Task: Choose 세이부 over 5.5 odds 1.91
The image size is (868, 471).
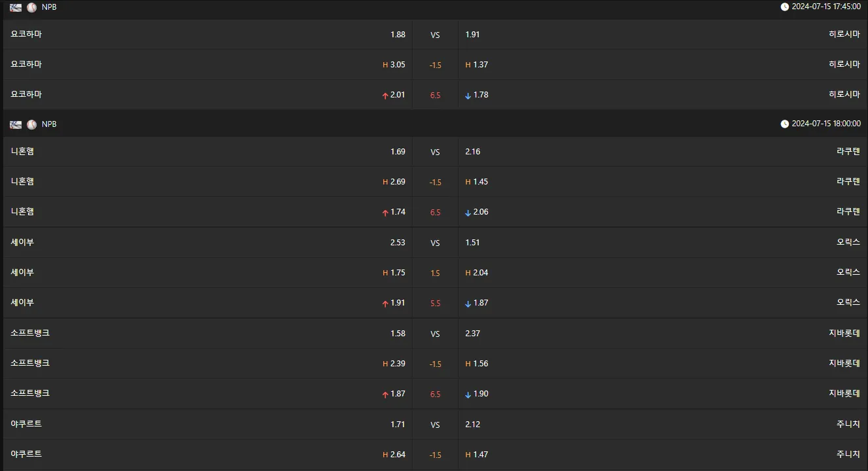Action: pyautogui.click(x=398, y=304)
